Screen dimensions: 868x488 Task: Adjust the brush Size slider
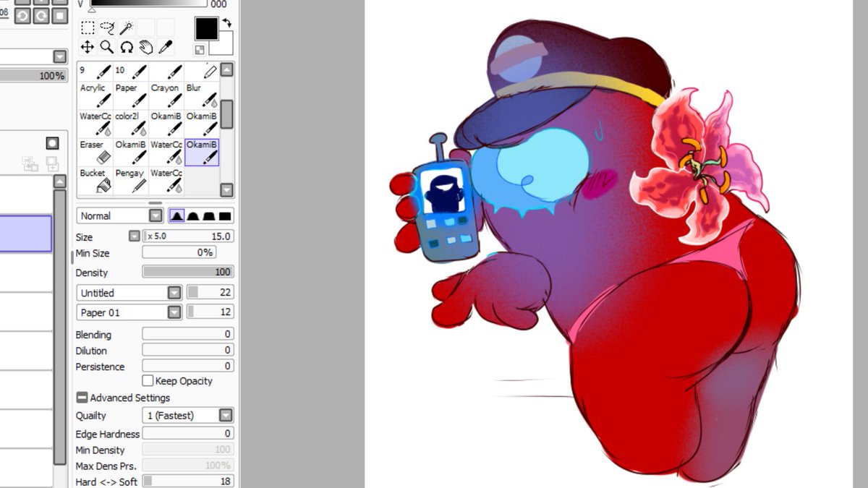tap(188, 236)
